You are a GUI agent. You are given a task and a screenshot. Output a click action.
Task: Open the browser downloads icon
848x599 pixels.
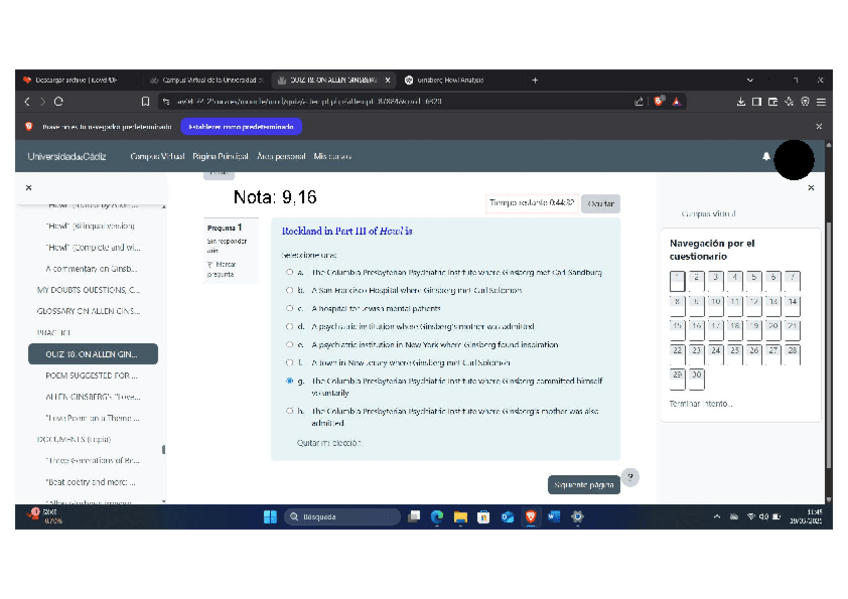(x=742, y=102)
